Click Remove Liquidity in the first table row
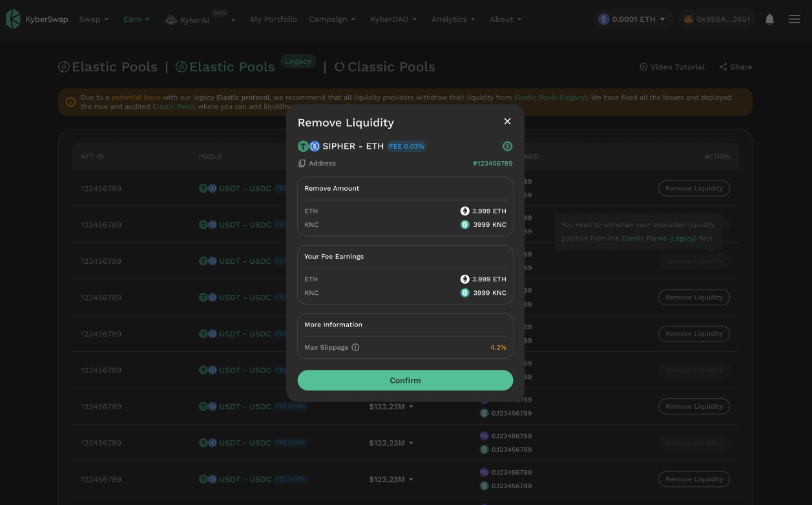The height and width of the screenshot is (505, 812). coord(694,188)
